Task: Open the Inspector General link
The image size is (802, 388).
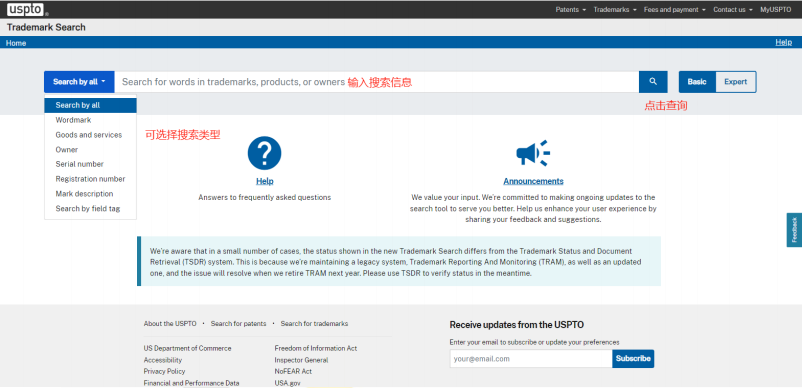Action: pos(301,360)
